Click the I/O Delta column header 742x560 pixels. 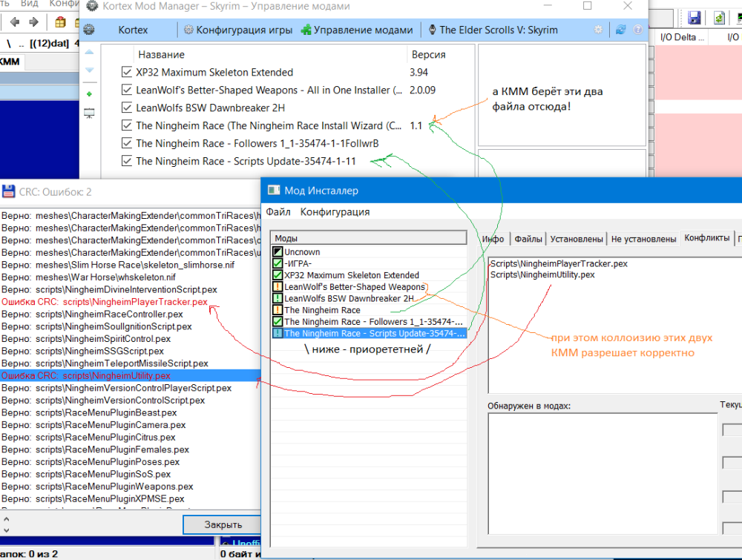click(x=682, y=37)
